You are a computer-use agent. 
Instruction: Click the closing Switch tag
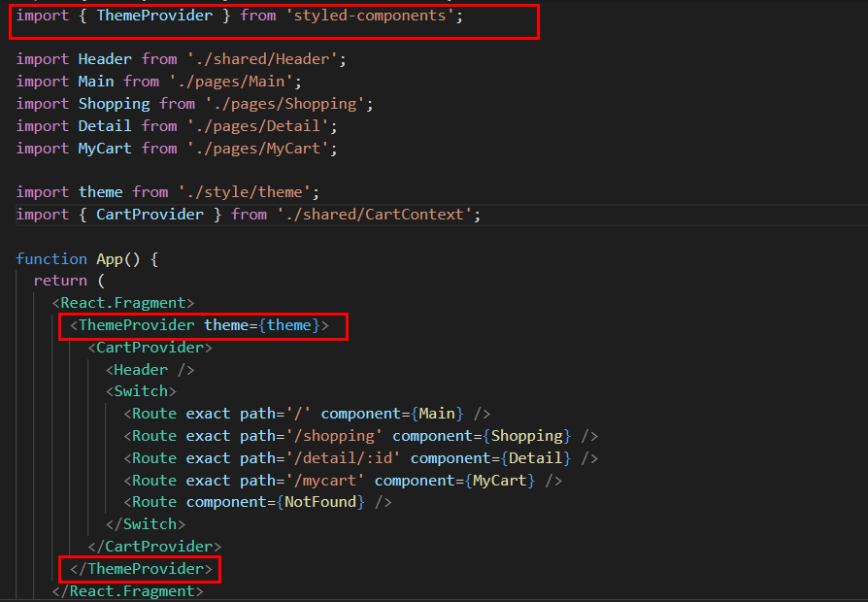point(146,524)
